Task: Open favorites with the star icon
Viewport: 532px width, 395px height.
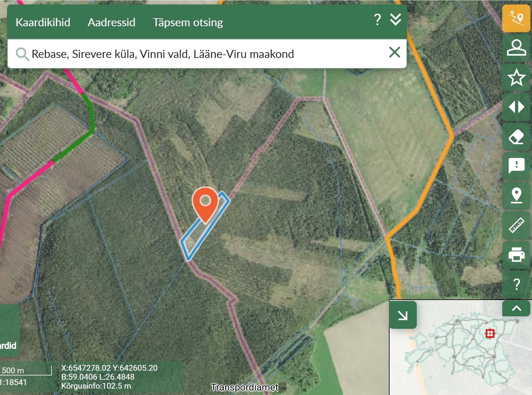Action: (x=516, y=77)
